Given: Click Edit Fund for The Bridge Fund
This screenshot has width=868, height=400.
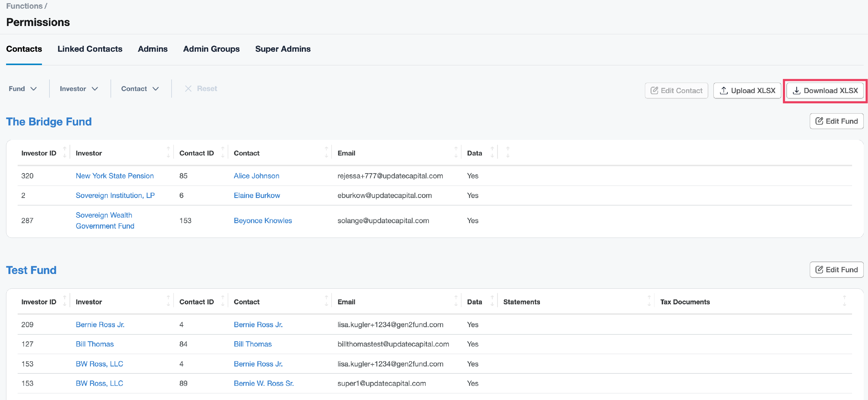Looking at the screenshot, I should point(836,121).
